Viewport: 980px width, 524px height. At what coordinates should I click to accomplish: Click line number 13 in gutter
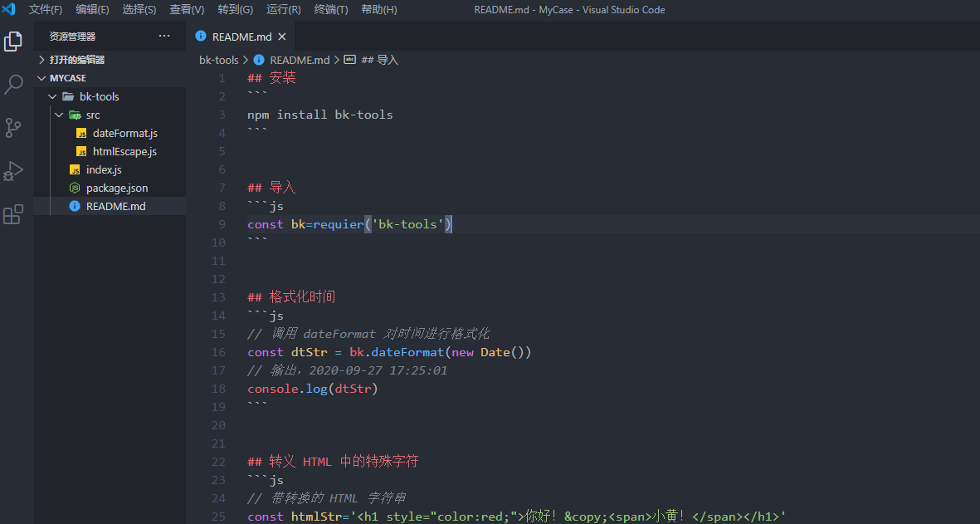pos(218,297)
